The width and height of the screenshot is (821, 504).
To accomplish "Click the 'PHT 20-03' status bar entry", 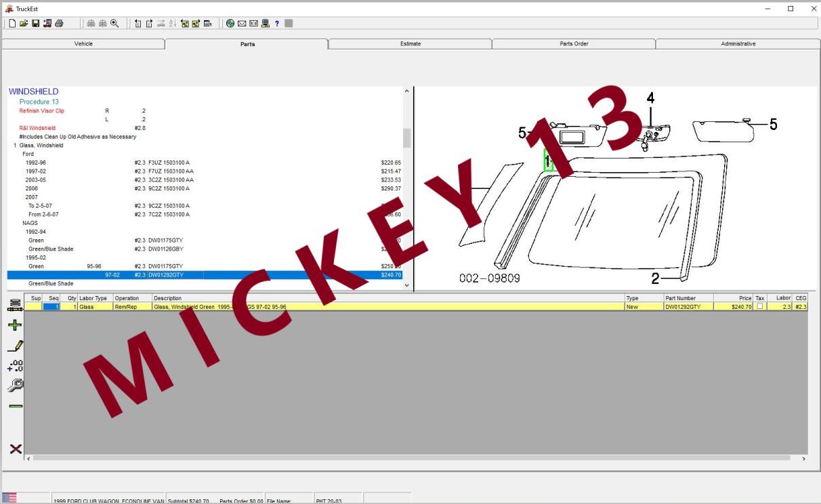I will pos(329,501).
